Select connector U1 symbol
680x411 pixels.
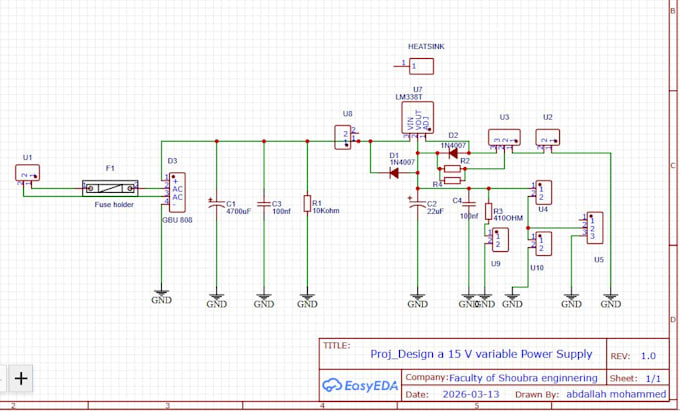pyautogui.click(x=27, y=173)
